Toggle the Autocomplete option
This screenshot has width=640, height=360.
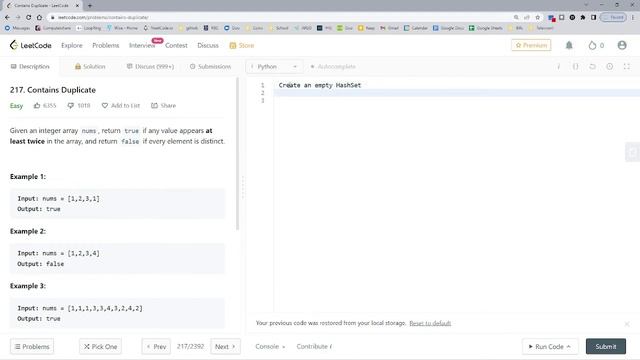coord(333,67)
